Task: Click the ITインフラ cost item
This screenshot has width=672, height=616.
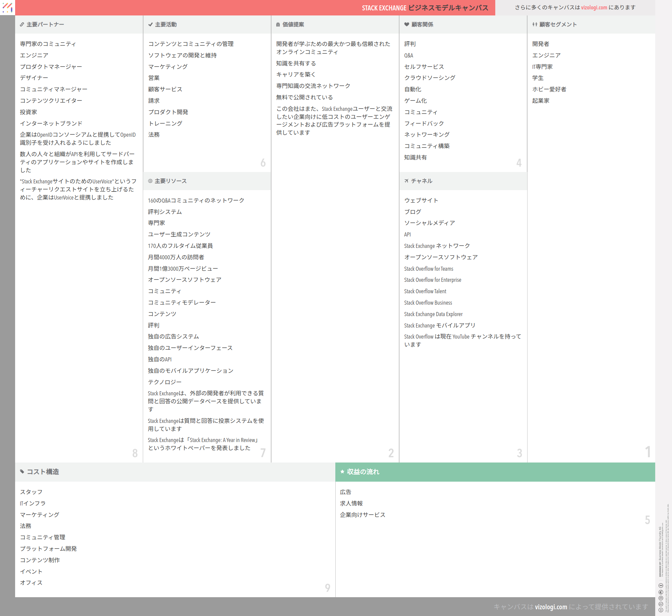Action: point(33,503)
